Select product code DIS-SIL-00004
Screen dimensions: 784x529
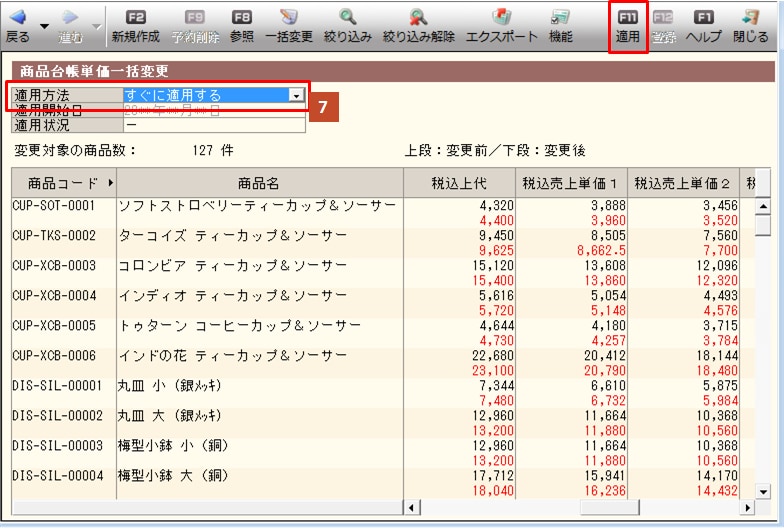58,476
